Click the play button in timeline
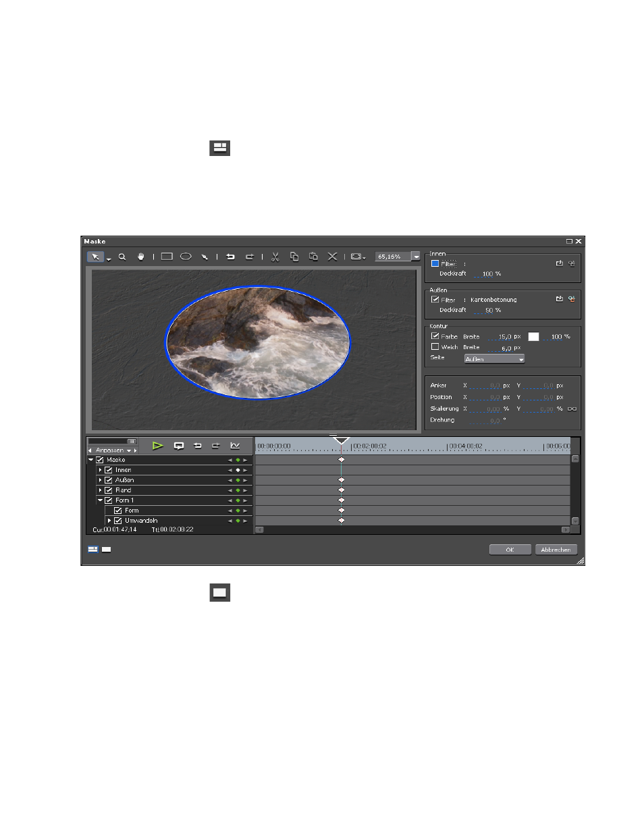 pos(157,446)
